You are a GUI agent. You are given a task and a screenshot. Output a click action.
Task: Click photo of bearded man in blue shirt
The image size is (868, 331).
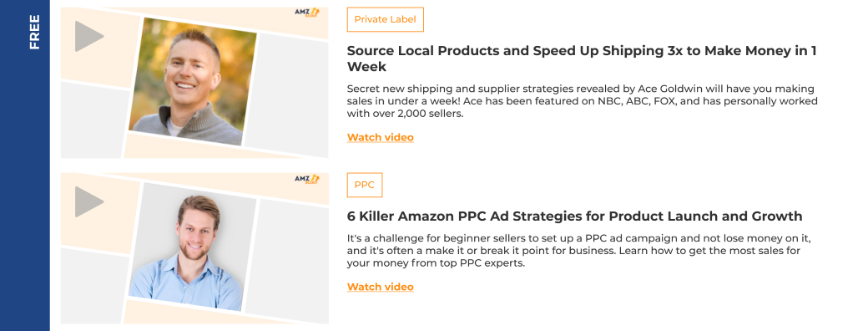click(193, 247)
